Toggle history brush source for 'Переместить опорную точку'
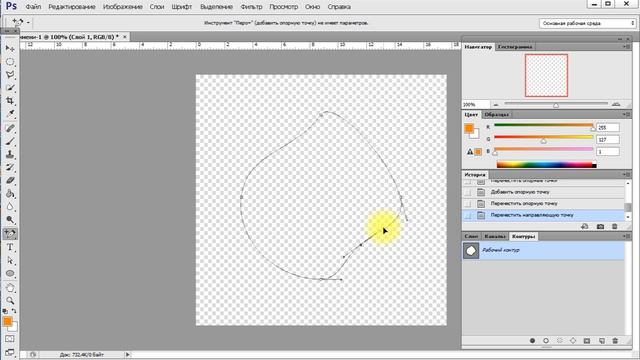Viewport: 640px width, 360px height. [468, 203]
